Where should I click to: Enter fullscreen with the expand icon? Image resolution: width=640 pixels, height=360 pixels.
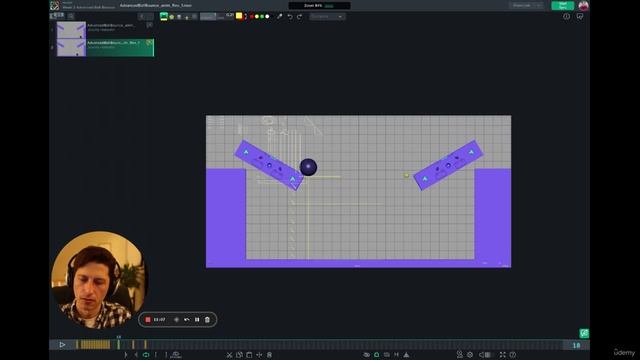[502, 355]
